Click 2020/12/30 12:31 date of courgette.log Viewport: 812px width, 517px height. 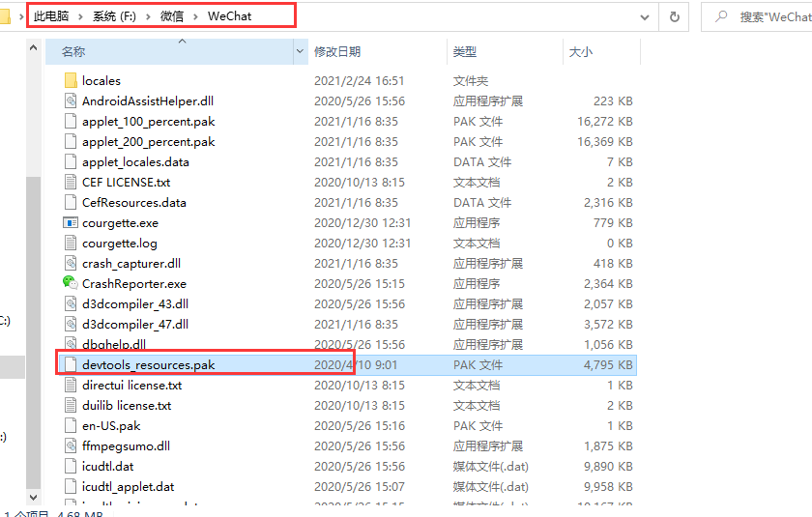click(x=362, y=244)
